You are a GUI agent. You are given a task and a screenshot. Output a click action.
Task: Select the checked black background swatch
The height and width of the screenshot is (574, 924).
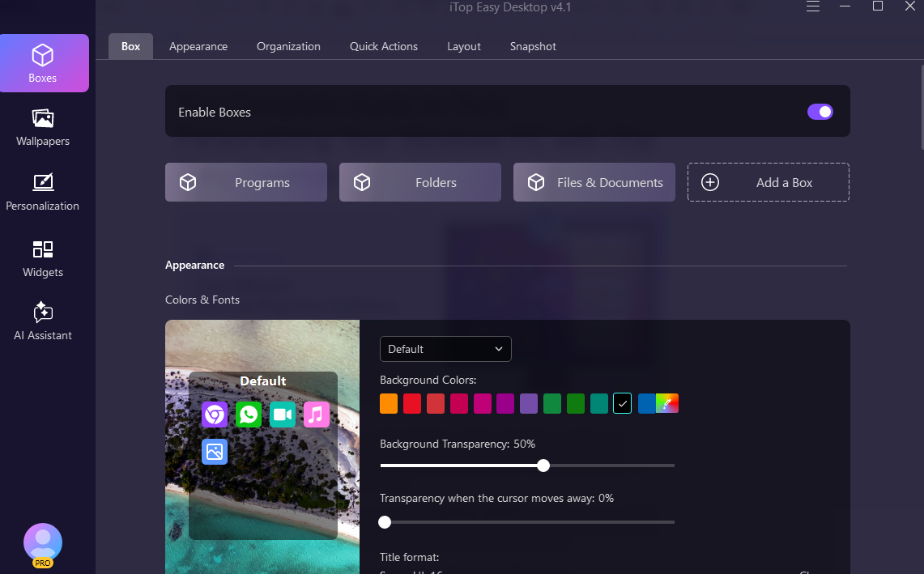(622, 403)
